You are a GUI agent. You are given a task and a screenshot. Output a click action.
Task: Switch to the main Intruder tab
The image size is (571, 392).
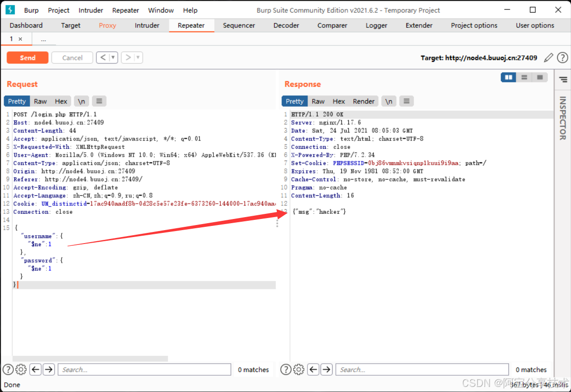(x=147, y=26)
